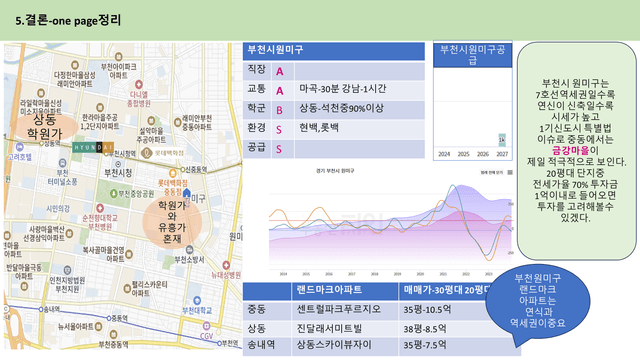Select the 부천대학교 school icon

[x=197, y=301]
